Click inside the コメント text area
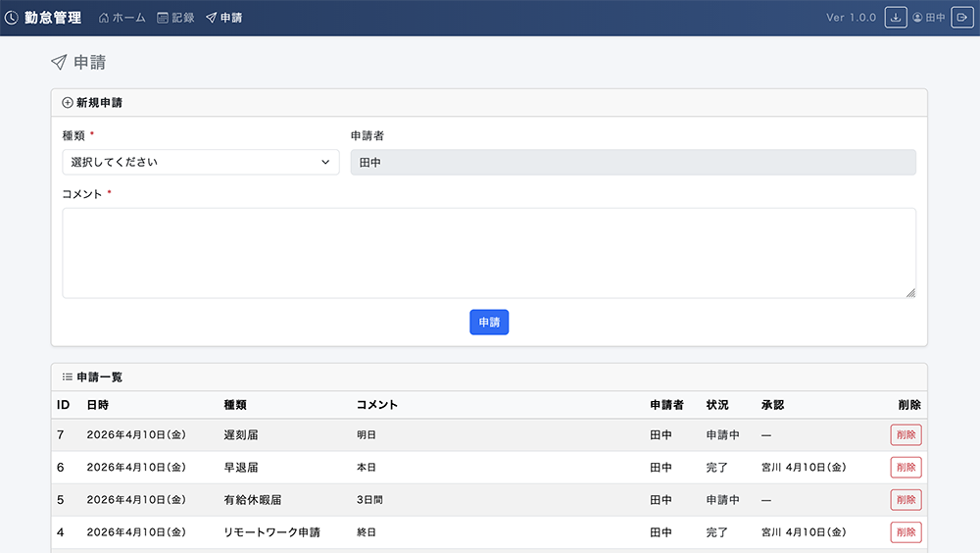This screenshot has height=553, width=980. pyautogui.click(x=489, y=252)
